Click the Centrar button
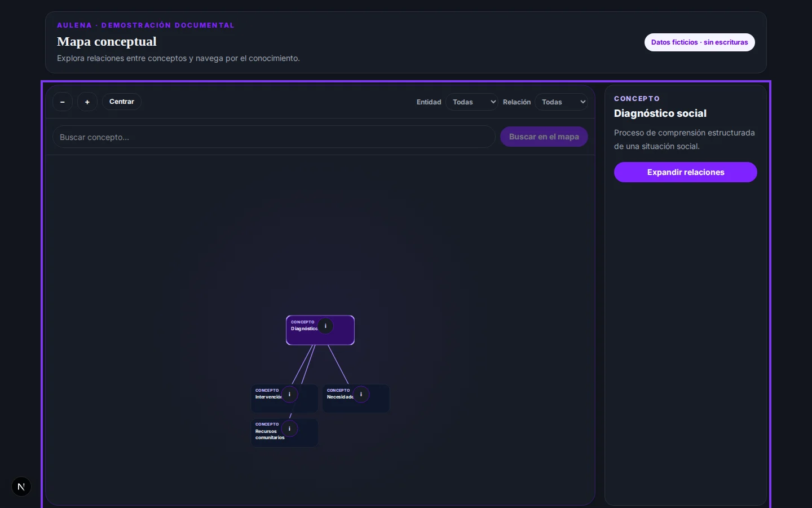This screenshot has height=508, width=812. 122,102
